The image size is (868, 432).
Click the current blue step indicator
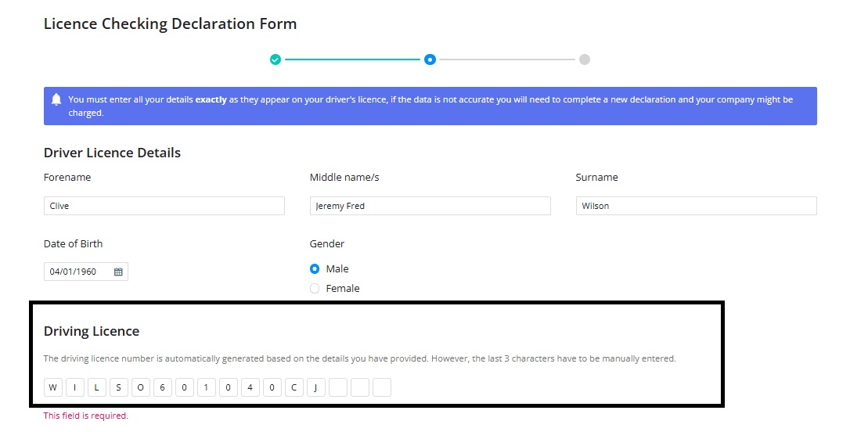430,59
